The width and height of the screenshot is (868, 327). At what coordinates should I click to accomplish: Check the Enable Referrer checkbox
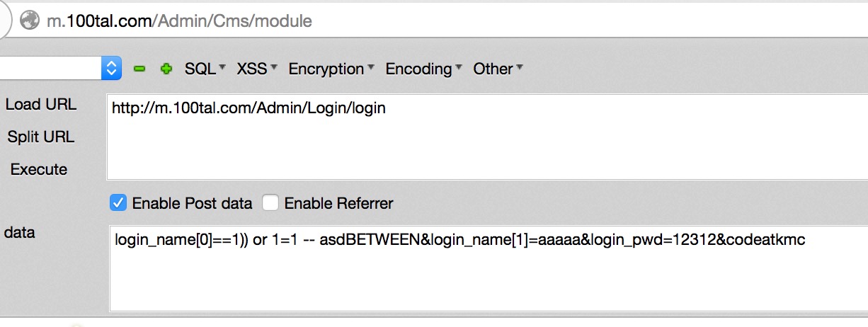[x=270, y=203]
